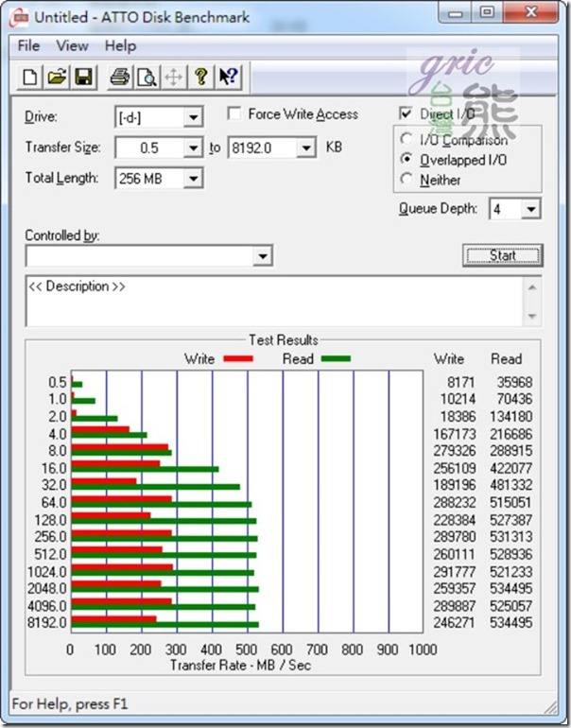Print results using the printer icon

tap(119, 77)
